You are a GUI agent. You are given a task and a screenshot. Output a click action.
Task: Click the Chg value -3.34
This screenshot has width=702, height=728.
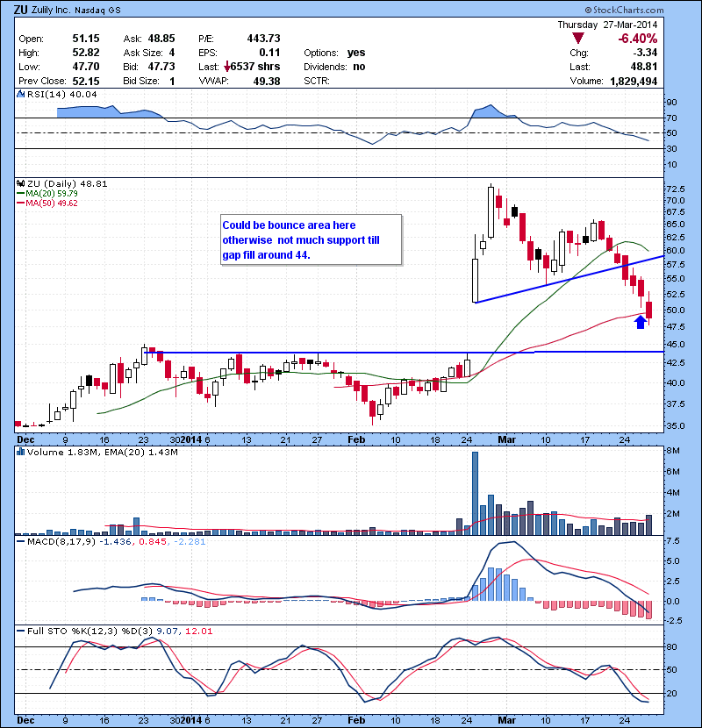[x=645, y=52]
